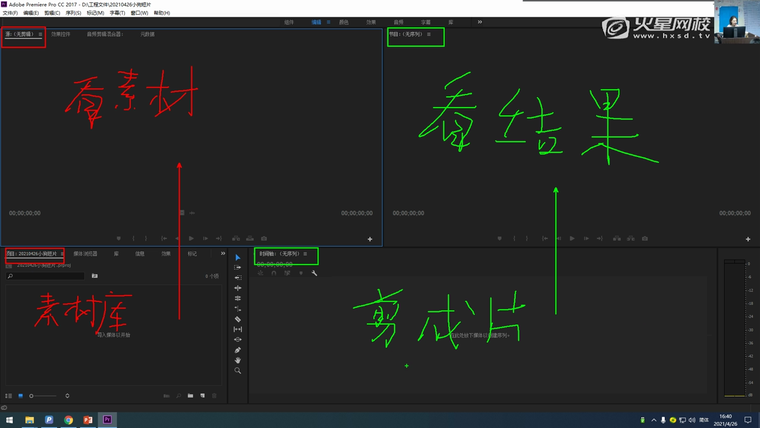Select the Hand tool
The width and height of the screenshot is (760, 428).
coord(237,360)
